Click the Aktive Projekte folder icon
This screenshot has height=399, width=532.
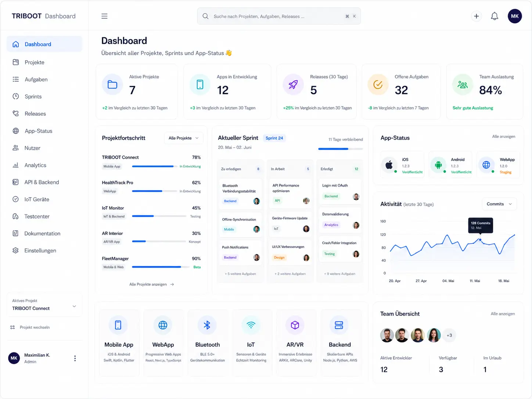pyautogui.click(x=112, y=85)
